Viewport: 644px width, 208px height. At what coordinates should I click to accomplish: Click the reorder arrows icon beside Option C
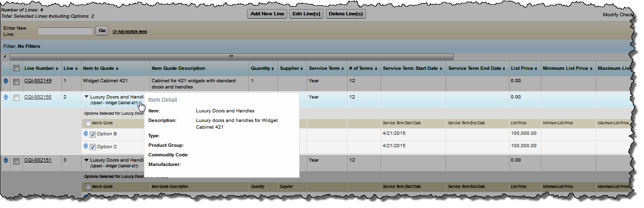(x=86, y=146)
